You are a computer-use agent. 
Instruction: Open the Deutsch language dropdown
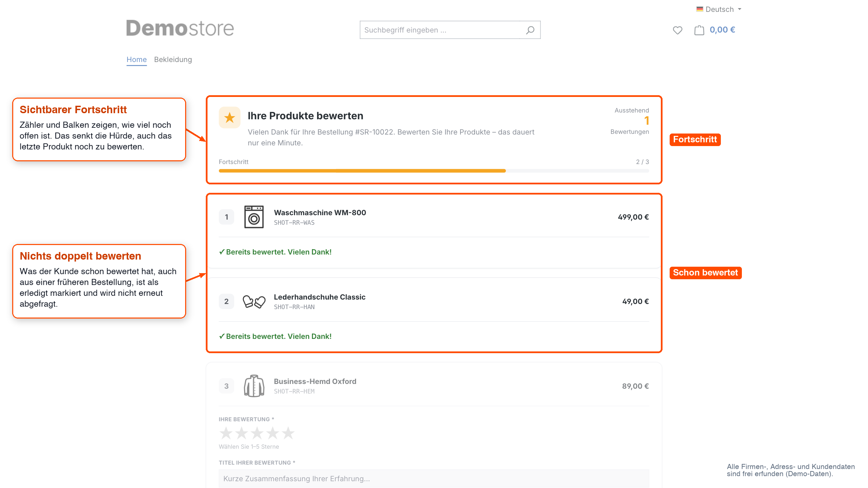[x=719, y=9]
